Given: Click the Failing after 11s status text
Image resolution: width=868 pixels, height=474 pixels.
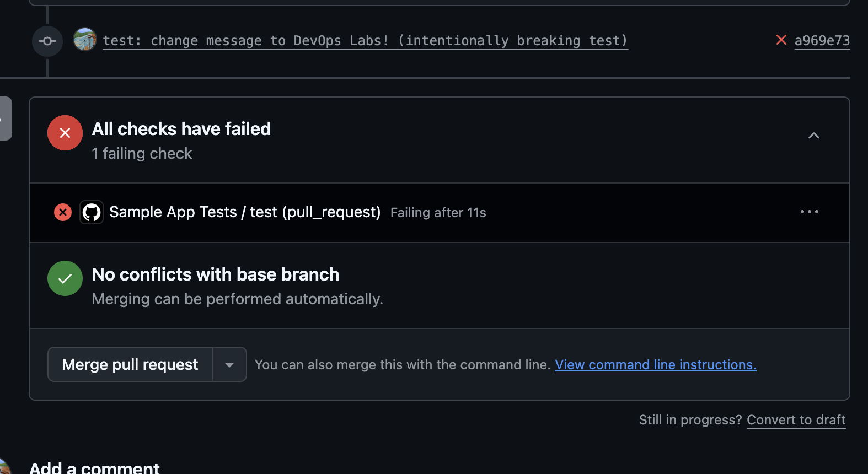Looking at the screenshot, I should [x=438, y=213].
